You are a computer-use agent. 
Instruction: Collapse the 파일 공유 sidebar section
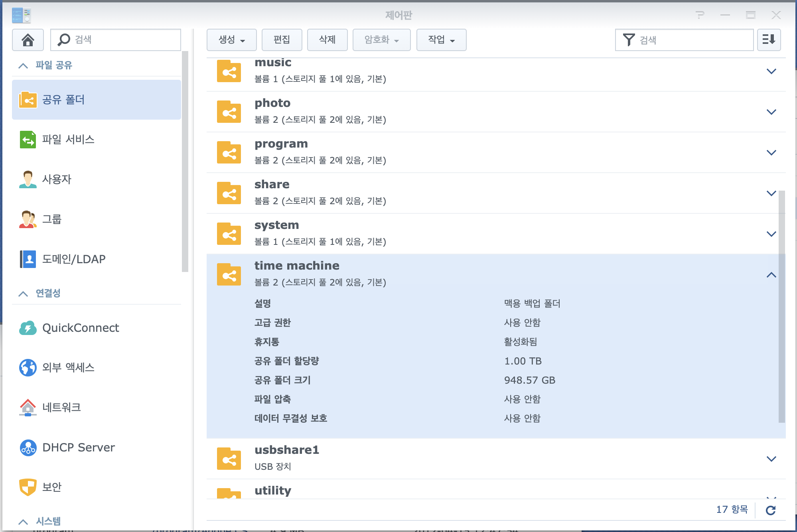tap(23, 65)
